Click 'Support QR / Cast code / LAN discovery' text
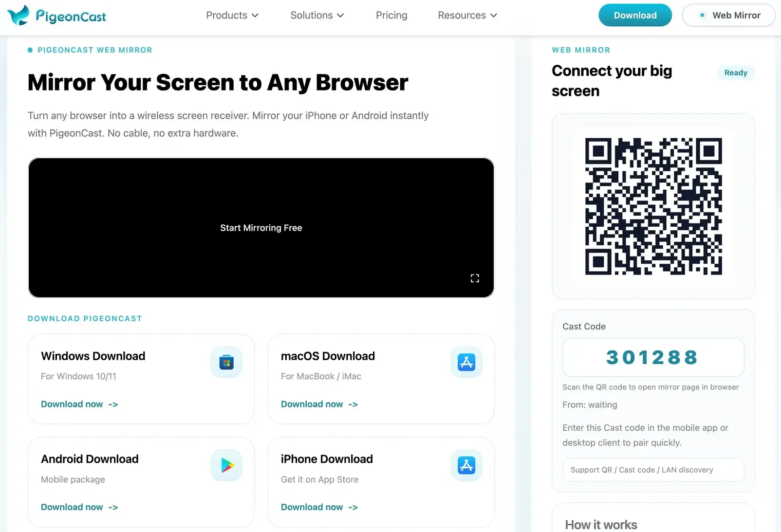 click(x=642, y=470)
